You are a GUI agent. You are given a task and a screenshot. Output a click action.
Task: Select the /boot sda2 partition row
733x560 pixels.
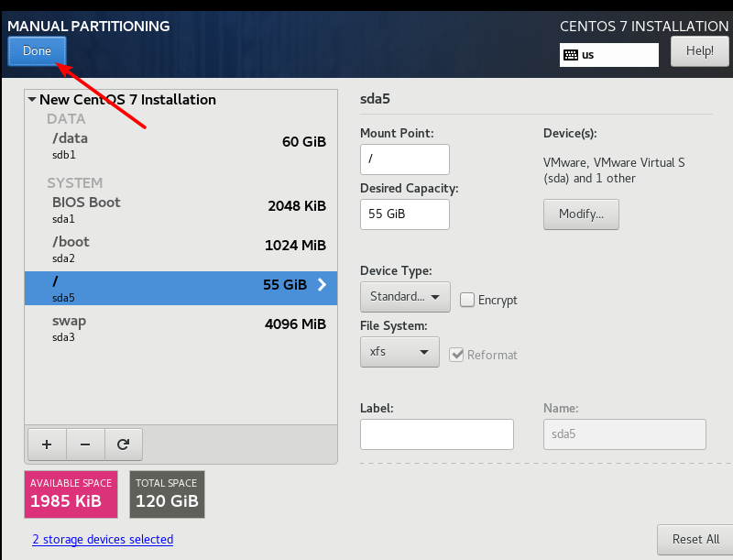click(x=181, y=249)
